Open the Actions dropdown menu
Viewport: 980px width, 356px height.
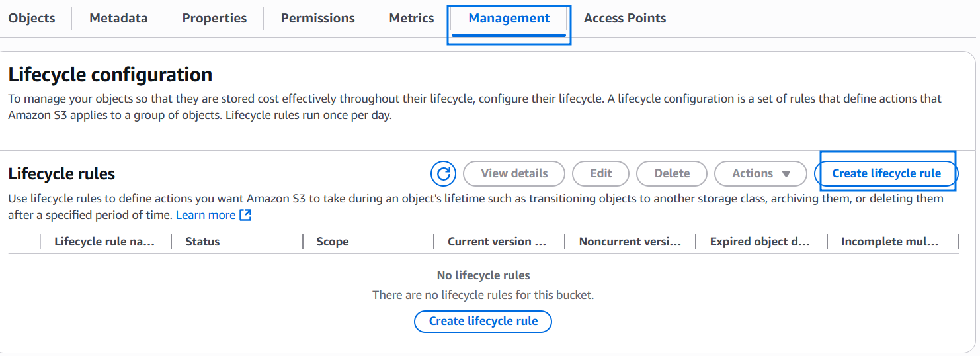point(760,174)
